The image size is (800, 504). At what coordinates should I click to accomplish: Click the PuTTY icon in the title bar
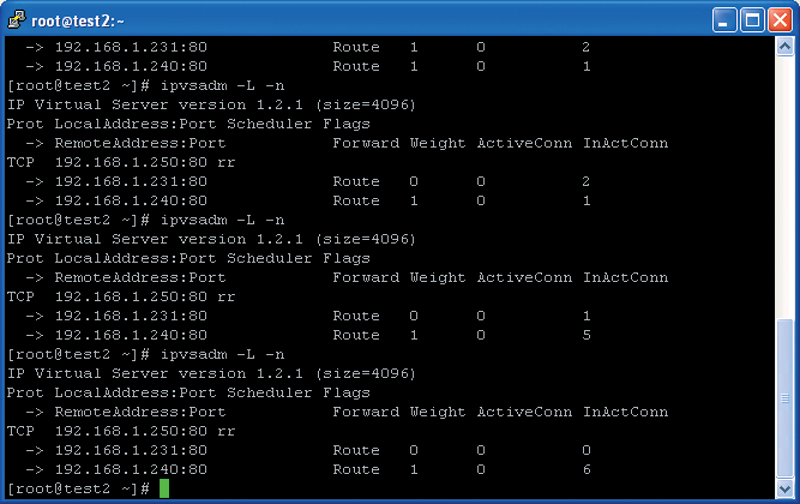[16, 19]
